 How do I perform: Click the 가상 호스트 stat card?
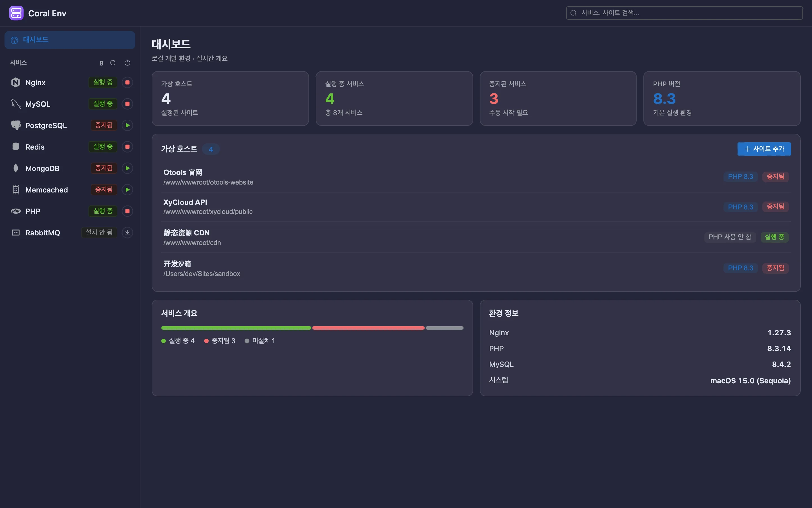(230, 98)
